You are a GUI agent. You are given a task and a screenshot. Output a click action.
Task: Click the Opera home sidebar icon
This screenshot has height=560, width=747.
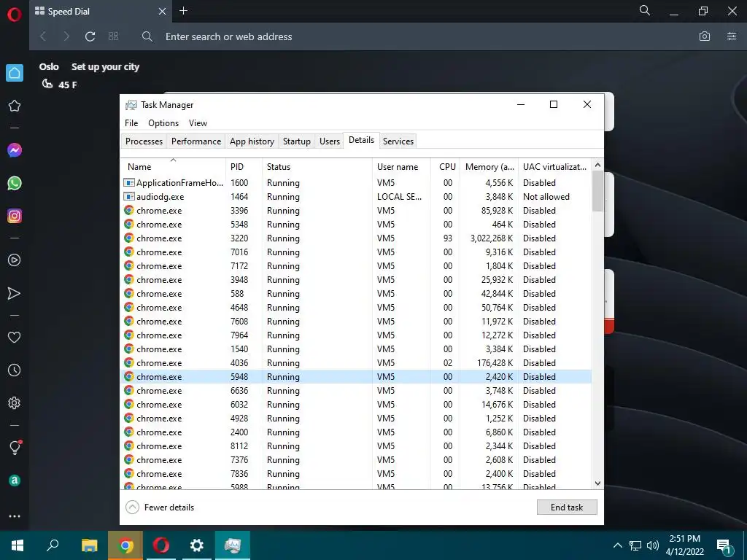[15, 73]
